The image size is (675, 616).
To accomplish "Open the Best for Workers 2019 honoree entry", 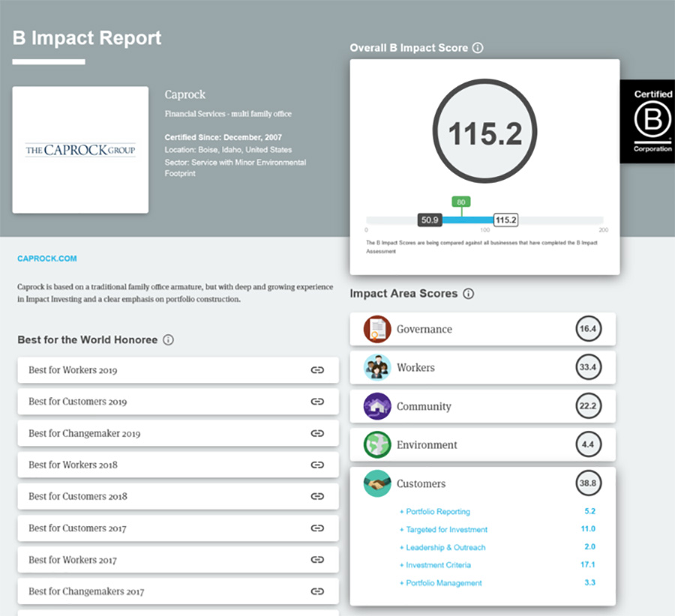I will (178, 370).
